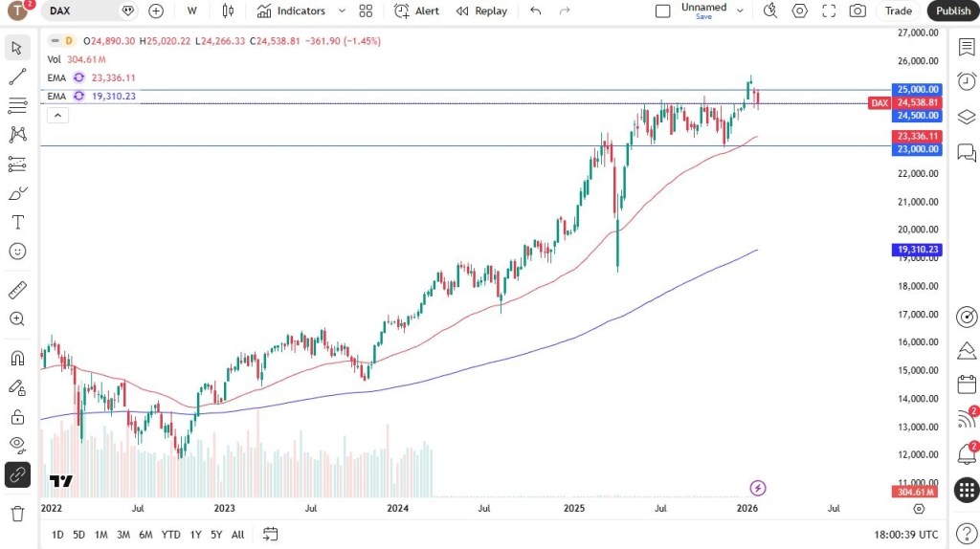Select the 5Y date range
The image size is (980, 549).
point(216,535)
